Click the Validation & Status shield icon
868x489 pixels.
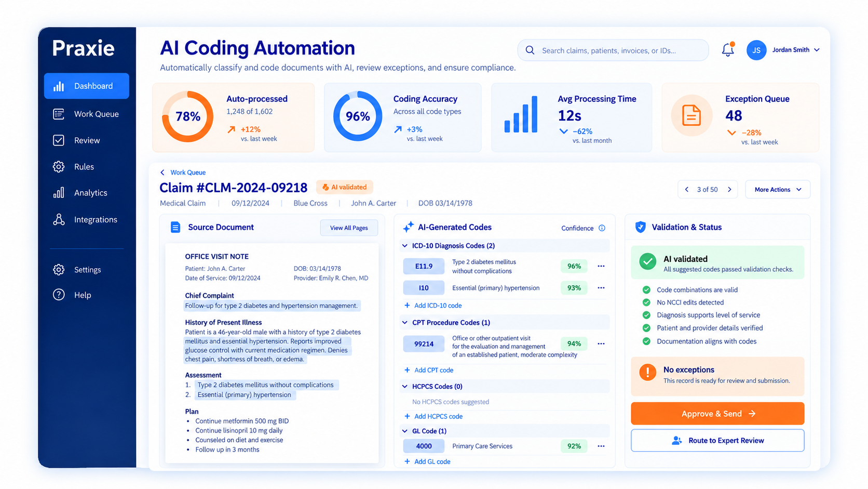(x=641, y=227)
